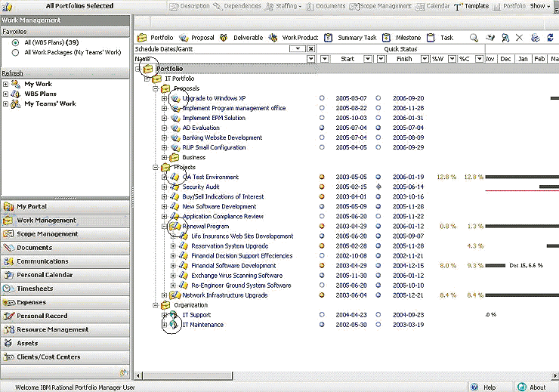The image size is (559, 392).
Task: Click the Portfolio toolbar icon
Action: point(142,38)
